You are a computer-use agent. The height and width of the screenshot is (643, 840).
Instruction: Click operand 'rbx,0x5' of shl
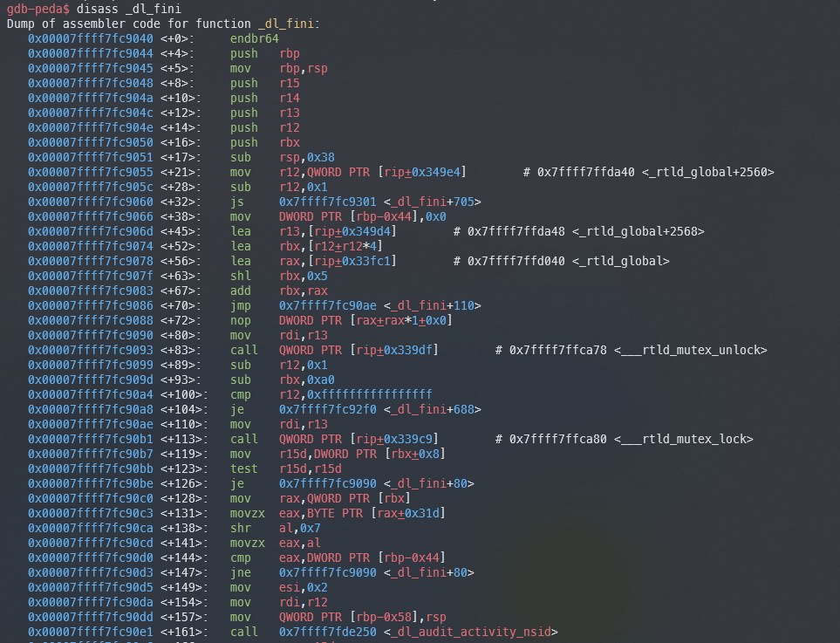coord(304,276)
